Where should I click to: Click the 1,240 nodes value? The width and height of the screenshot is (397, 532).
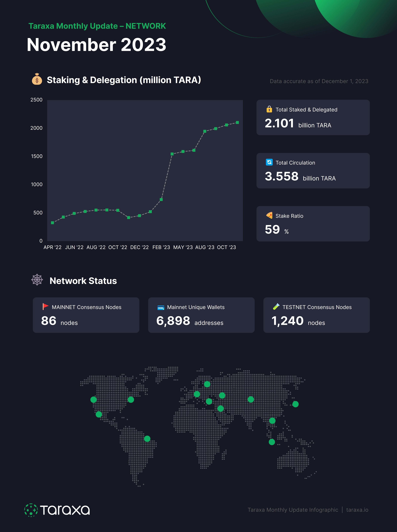(x=298, y=321)
